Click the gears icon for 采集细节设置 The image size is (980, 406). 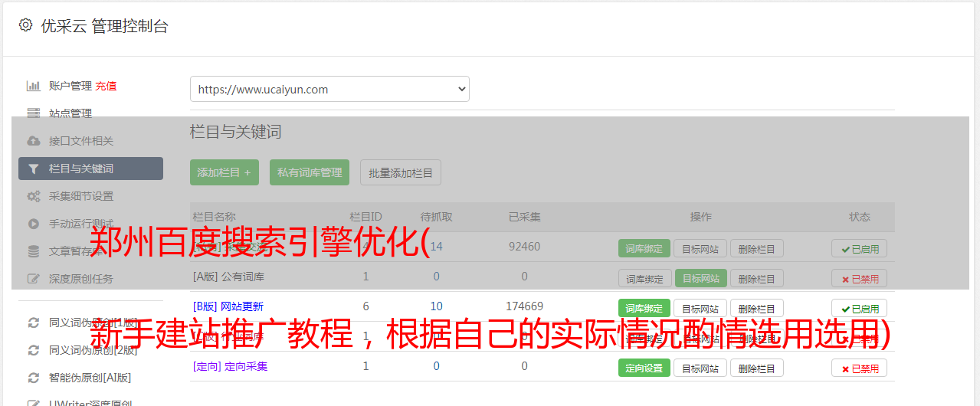[33, 196]
